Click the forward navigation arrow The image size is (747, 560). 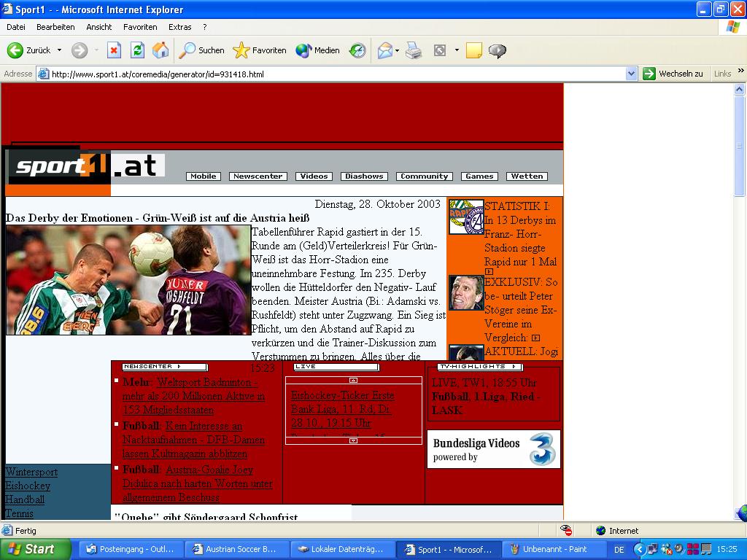tap(80, 50)
